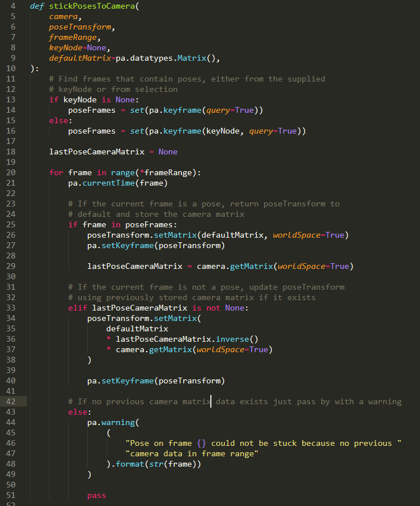Click camera.getMatrix on line 37
The image size is (420, 506).
194,350
